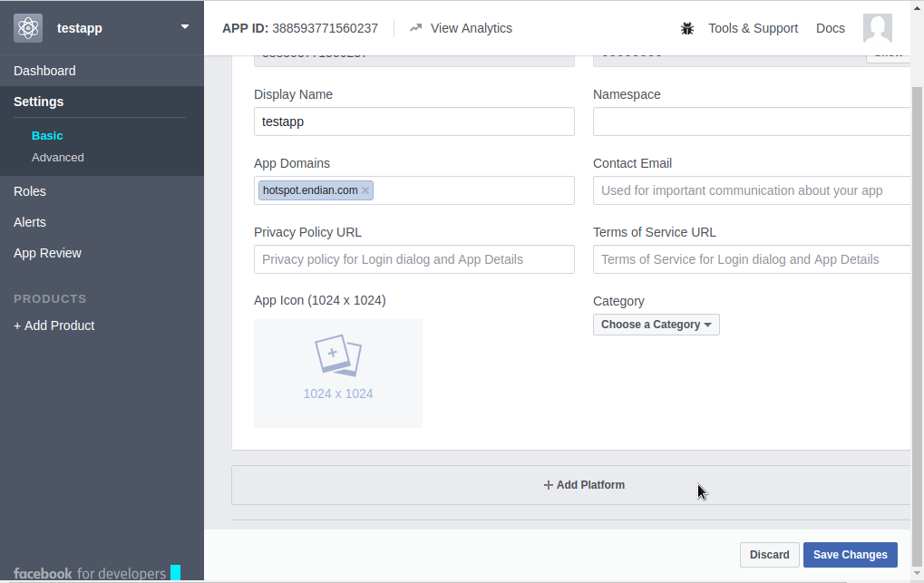Viewport: 924px width, 583px height.
Task: Click the Docs link in header
Action: click(x=830, y=28)
